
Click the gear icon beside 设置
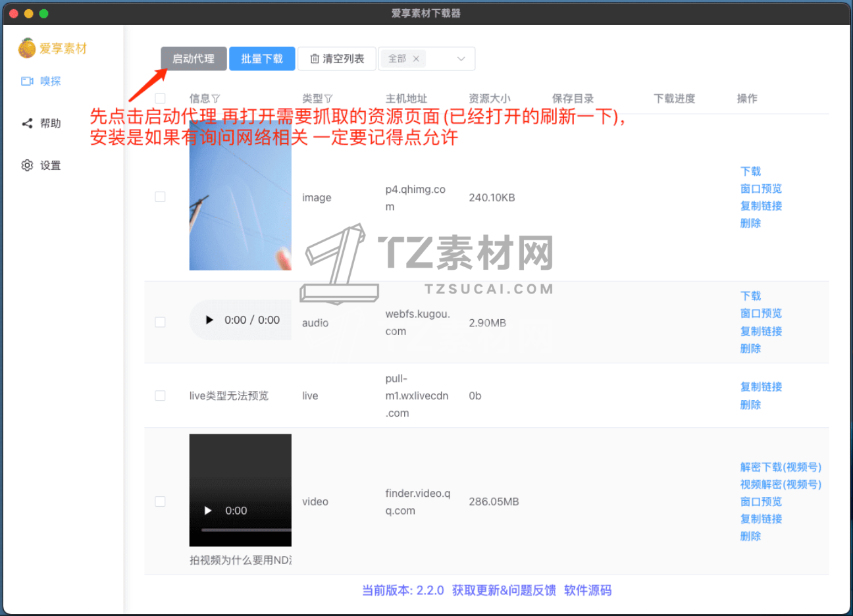click(x=27, y=165)
